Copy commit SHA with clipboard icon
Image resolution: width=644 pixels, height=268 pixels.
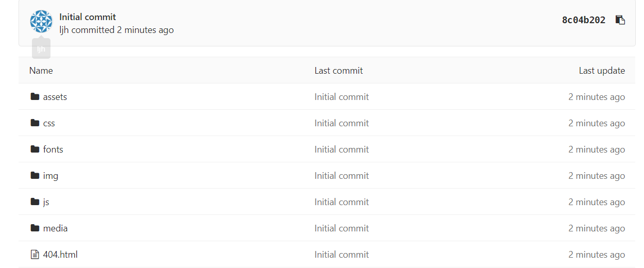(x=620, y=20)
